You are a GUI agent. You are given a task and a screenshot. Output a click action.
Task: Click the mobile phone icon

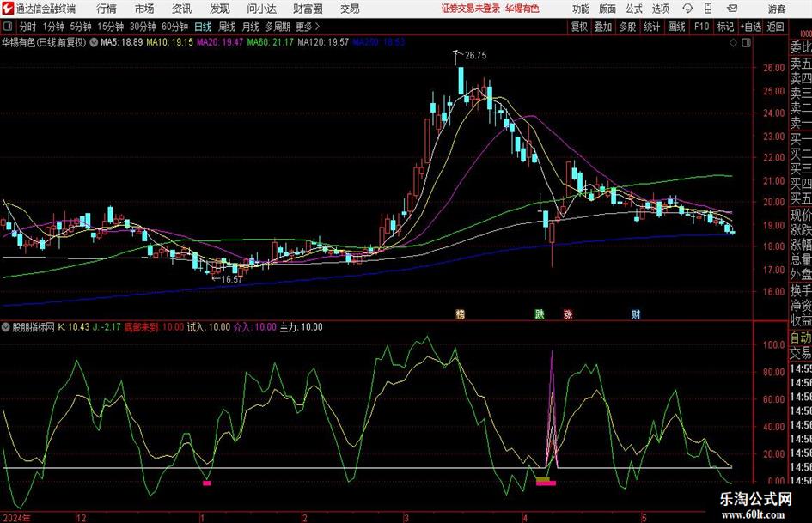click(x=708, y=9)
